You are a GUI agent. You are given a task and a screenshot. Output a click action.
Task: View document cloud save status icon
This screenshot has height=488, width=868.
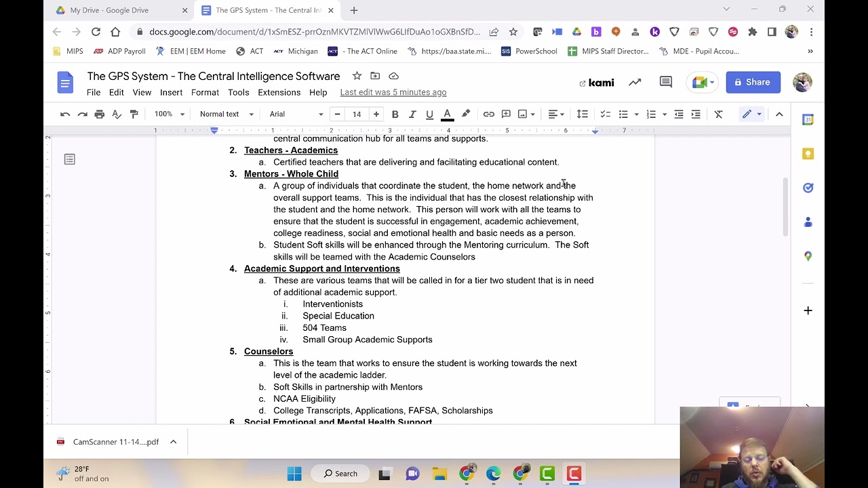(x=393, y=76)
